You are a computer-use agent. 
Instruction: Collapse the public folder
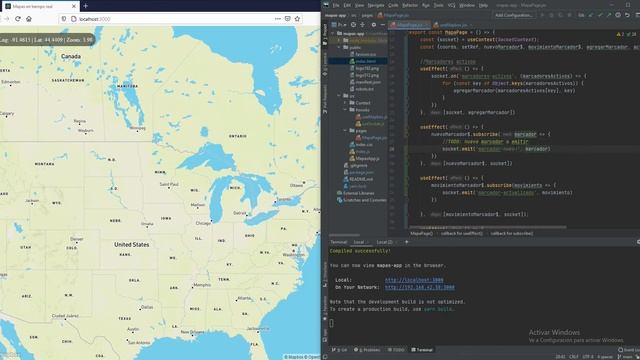(x=339, y=47)
